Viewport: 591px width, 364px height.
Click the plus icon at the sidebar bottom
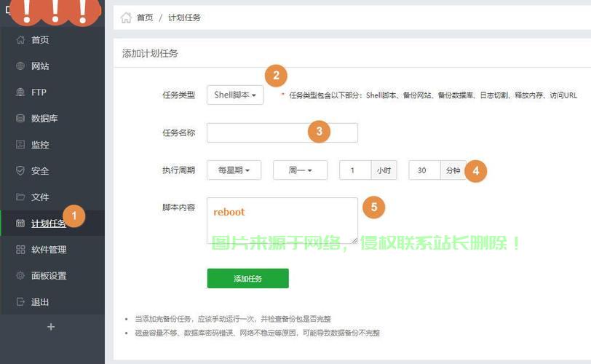pos(51,327)
